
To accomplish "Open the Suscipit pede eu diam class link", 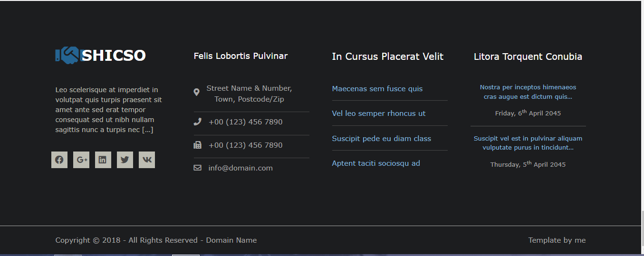I will tap(382, 139).
